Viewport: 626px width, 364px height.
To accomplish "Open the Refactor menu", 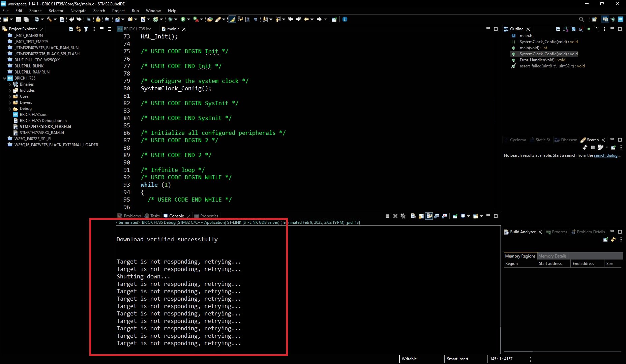I will [x=56, y=11].
